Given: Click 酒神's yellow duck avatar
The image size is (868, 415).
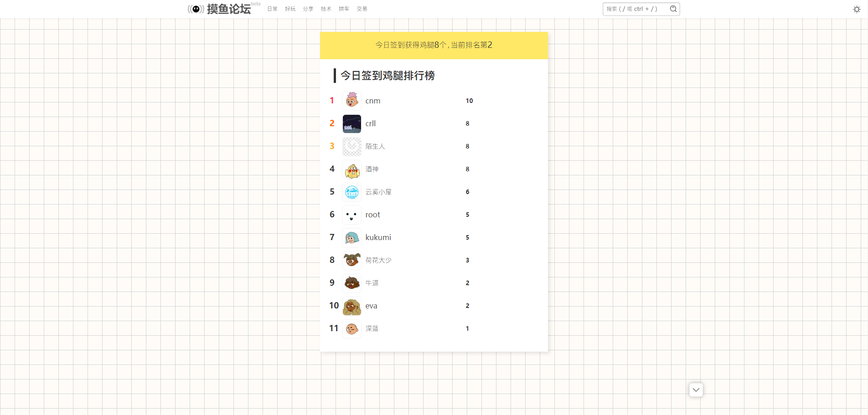Looking at the screenshot, I should [x=351, y=169].
